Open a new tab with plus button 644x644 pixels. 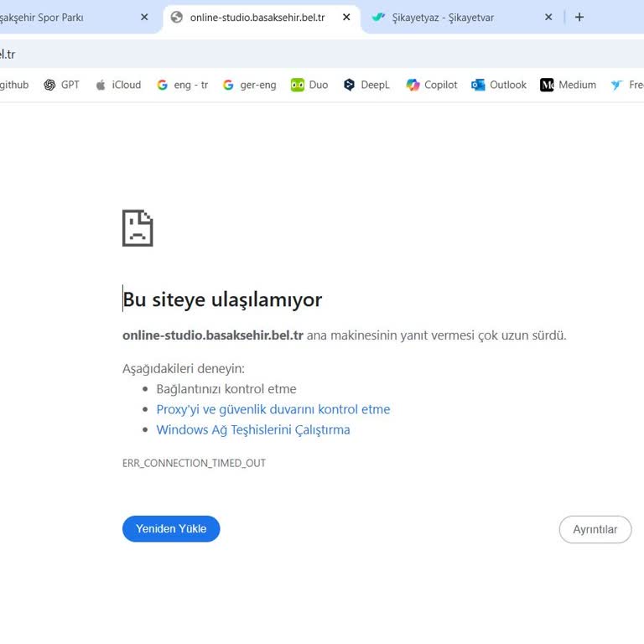[x=579, y=18]
